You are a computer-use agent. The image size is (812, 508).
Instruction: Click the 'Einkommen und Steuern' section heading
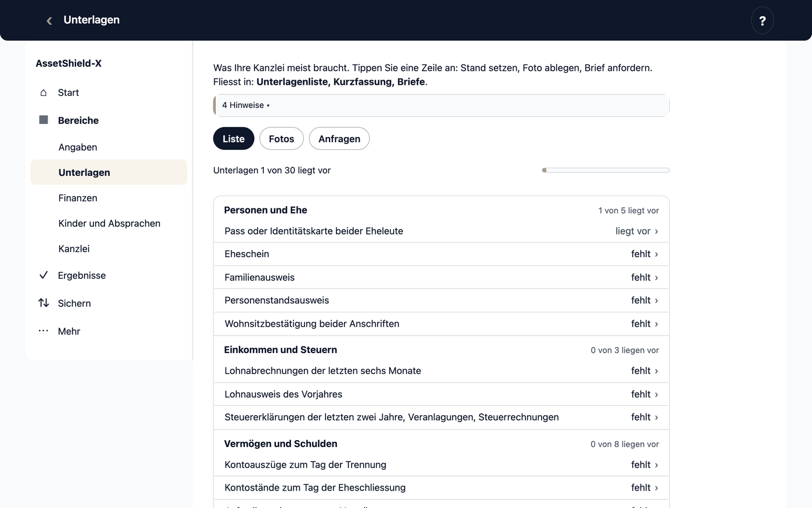click(281, 350)
